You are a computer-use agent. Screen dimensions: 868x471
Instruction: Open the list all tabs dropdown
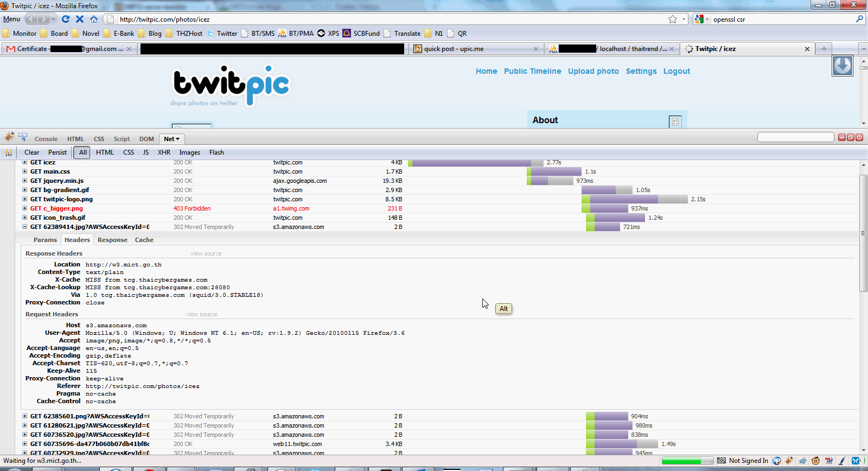[864, 49]
